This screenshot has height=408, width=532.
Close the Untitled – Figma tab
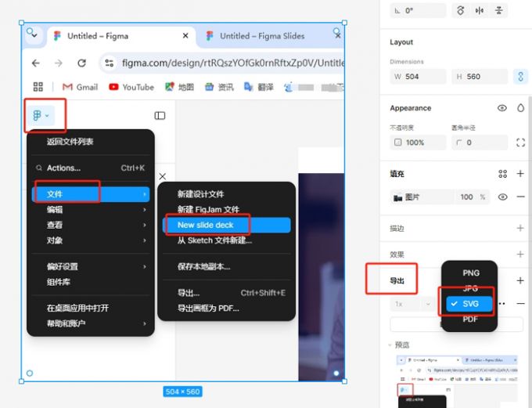pos(185,36)
